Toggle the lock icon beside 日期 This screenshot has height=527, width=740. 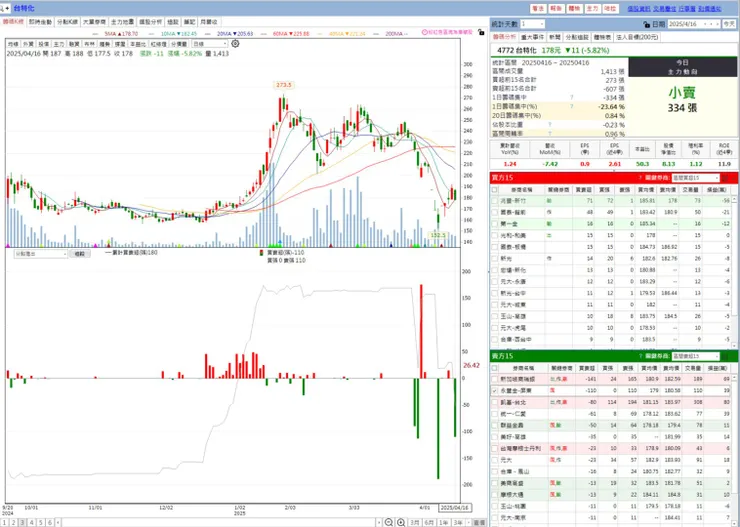pyautogui.click(x=647, y=24)
